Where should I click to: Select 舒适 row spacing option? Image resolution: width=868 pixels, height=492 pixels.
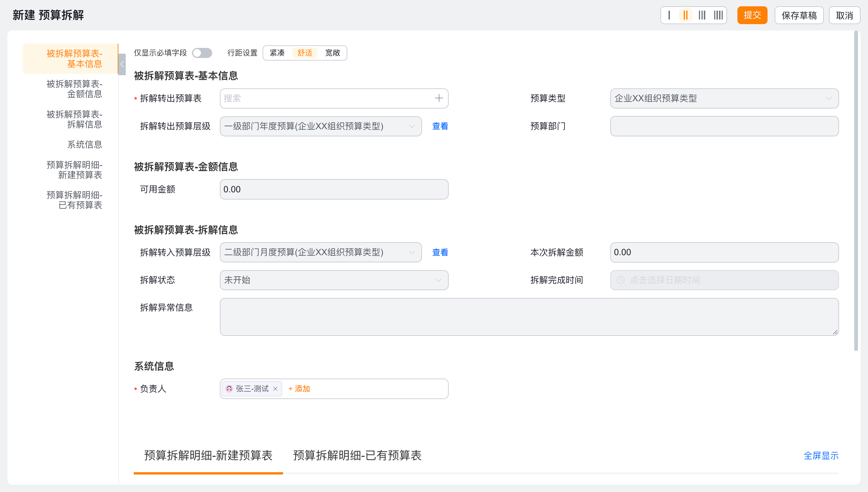(x=305, y=53)
